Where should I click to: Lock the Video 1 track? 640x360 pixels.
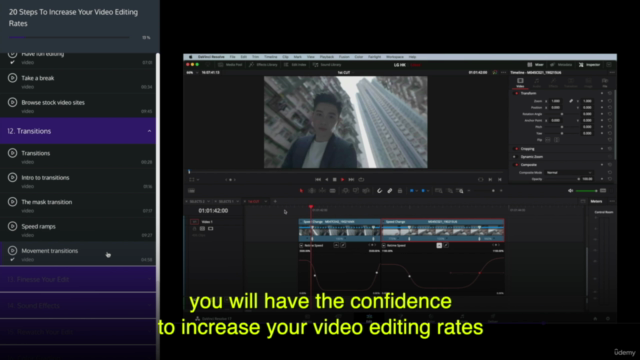coord(194,229)
